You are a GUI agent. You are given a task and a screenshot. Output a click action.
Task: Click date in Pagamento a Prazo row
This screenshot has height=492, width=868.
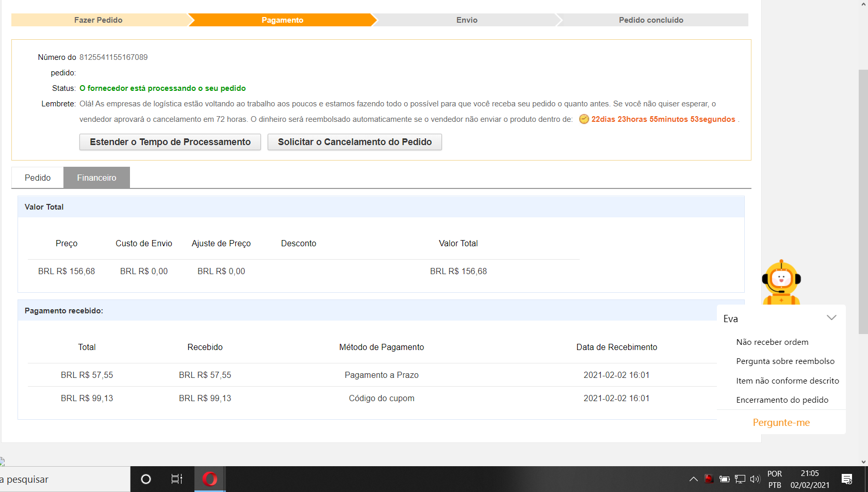[617, 375]
